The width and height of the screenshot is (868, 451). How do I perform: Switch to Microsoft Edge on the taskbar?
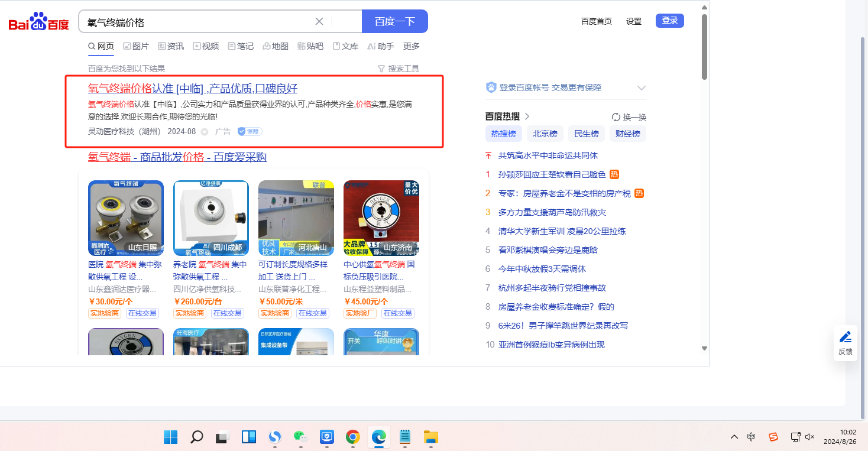click(379, 437)
